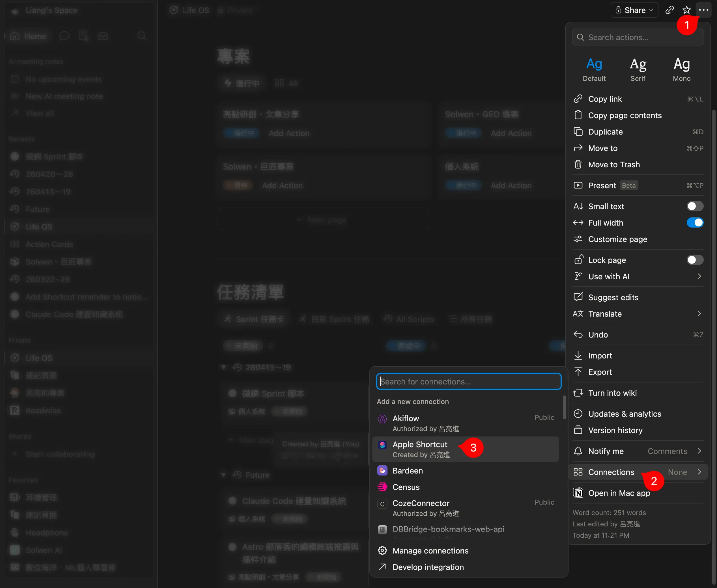Disable the Full width switch

click(695, 222)
